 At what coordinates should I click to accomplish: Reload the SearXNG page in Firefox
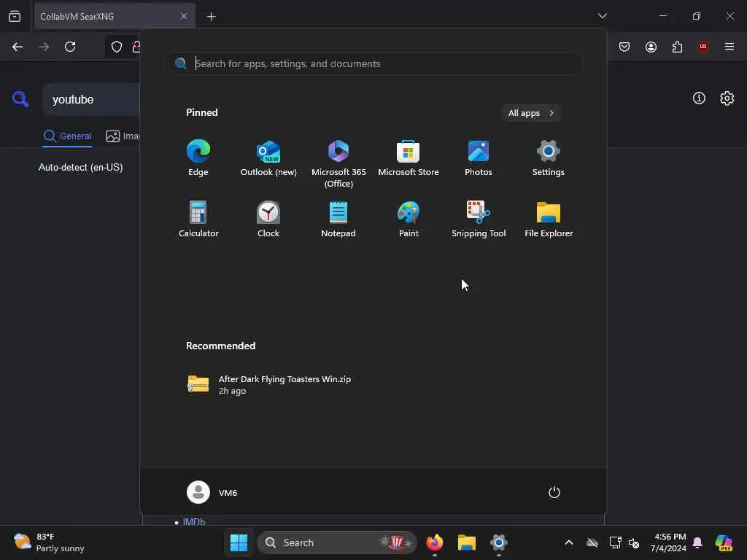point(70,47)
